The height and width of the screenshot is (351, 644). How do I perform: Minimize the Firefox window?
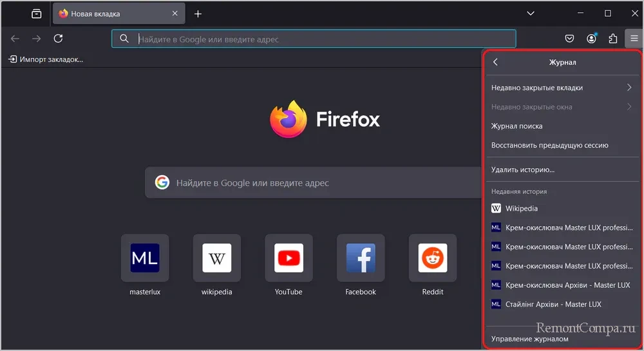point(580,14)
